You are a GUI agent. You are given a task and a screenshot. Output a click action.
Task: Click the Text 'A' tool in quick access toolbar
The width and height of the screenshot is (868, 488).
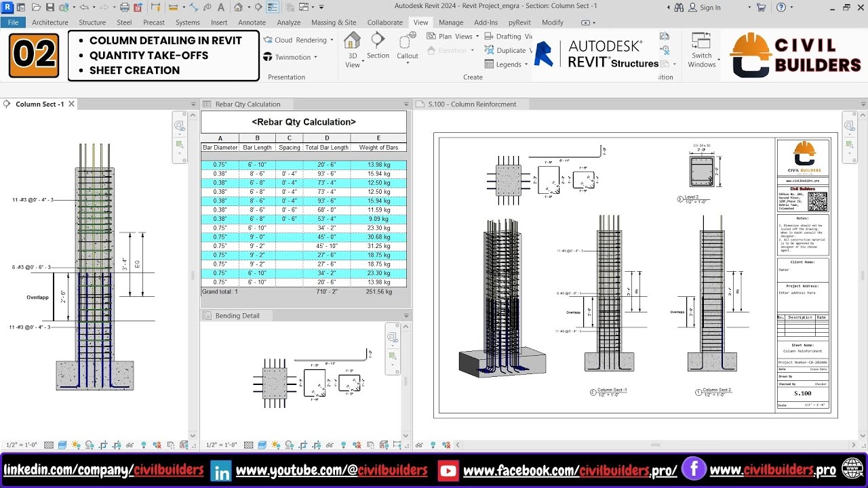(221, 7)
